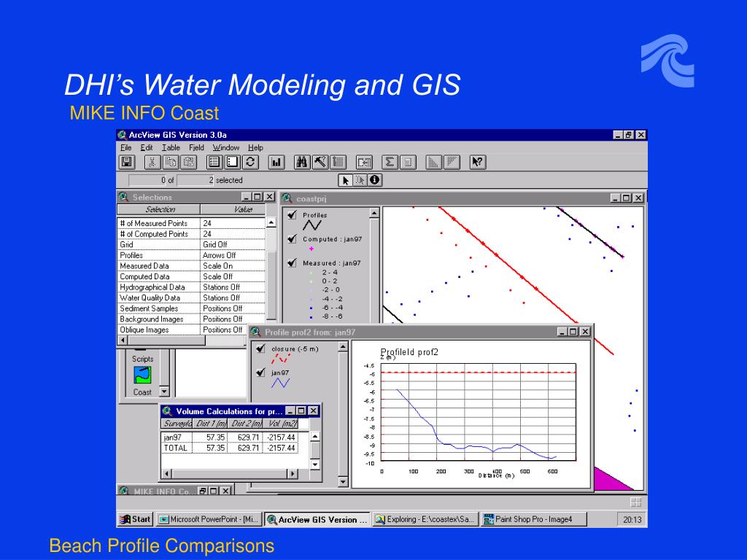Toggle the Measured : jan97 theme checkbox
Viewport: 747px width, 560px height.
pyautogui.click(x=293, y=262)
